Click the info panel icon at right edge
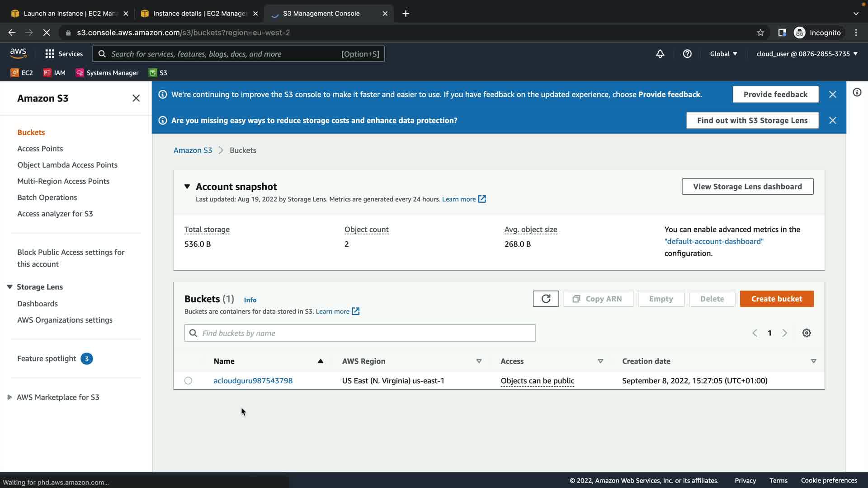The height and width of the screenshot is (488, 868). pos(857,93)
